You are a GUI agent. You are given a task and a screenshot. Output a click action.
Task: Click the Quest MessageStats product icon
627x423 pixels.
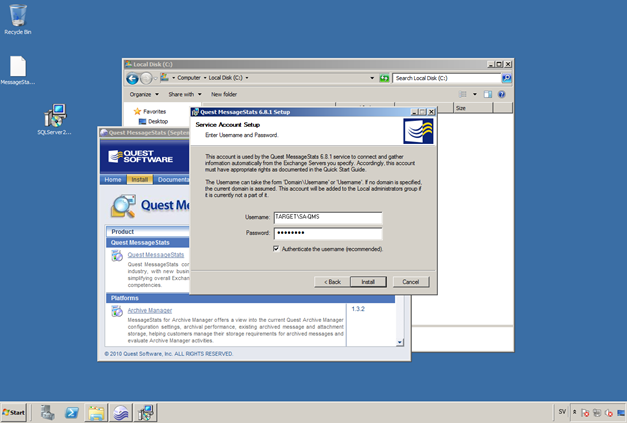(117, 255)
